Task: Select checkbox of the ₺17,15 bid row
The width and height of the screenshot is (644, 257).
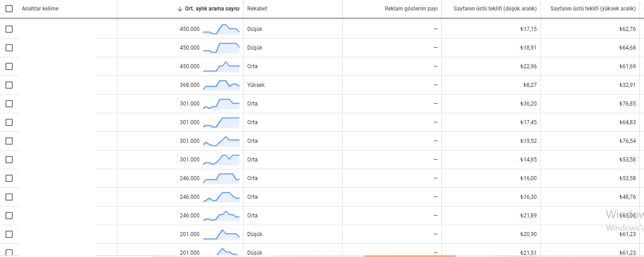Action: point(9,29)
